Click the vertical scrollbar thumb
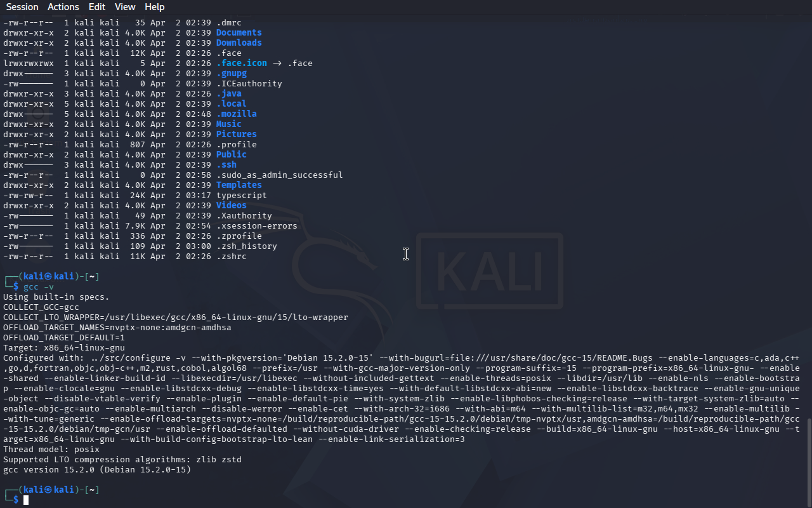The width and height of the screenshot is (812, 508). pos(809,462)
